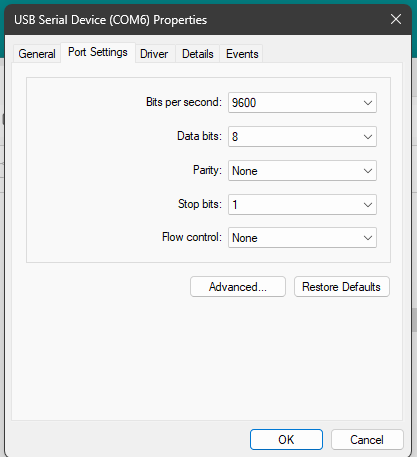The width and height of the screenshot is (417, 457).
Task: Click the Bits per second label
Action: [184, 102]
